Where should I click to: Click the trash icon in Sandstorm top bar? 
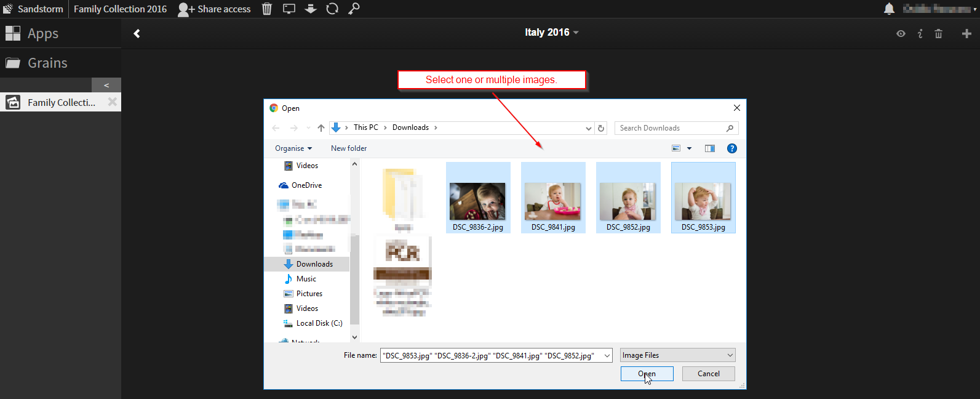click(x=267, y=9)
